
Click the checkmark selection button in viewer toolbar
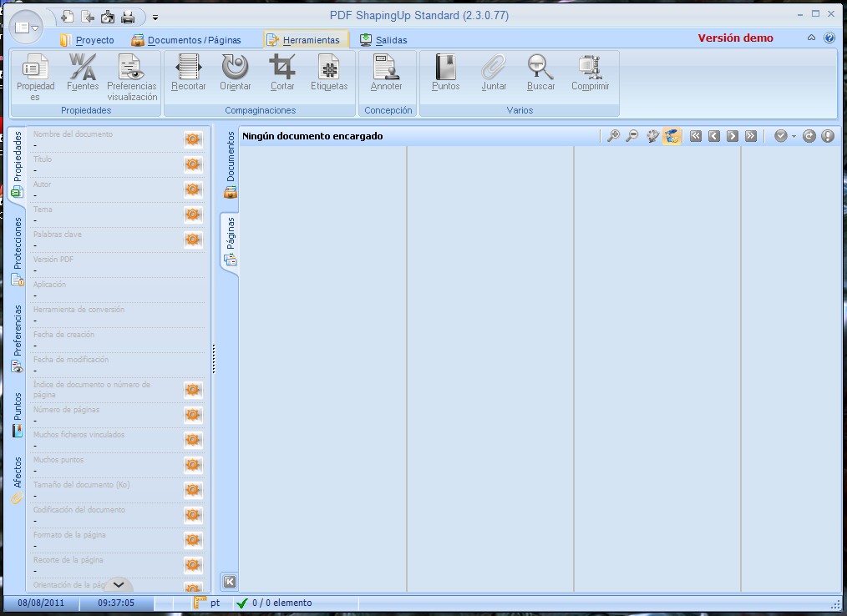tap(780, 136)
